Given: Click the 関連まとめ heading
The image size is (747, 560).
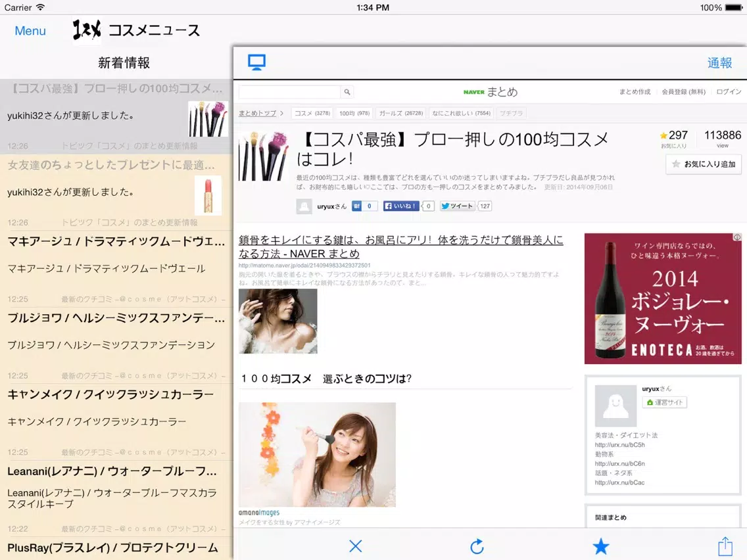Looking at the screenshot, I should tap(611, 518).
